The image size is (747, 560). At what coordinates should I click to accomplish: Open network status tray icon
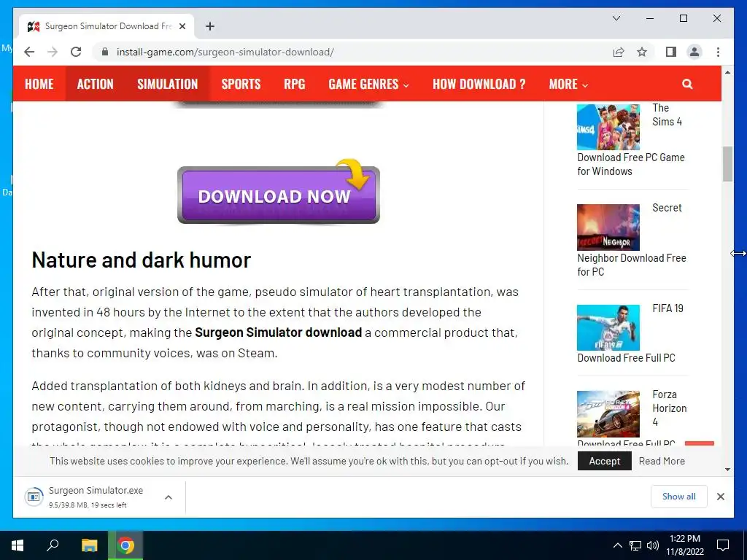635,545
